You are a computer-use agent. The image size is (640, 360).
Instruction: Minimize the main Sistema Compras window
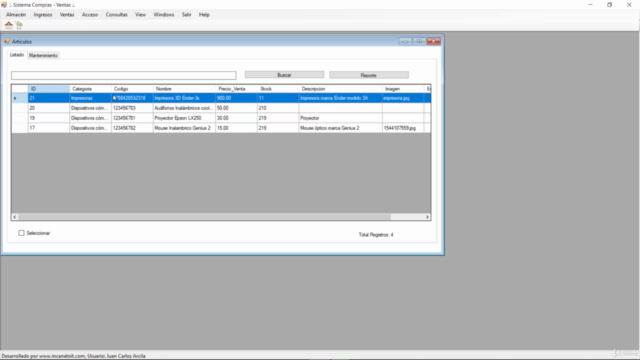(x=590, y=5)
